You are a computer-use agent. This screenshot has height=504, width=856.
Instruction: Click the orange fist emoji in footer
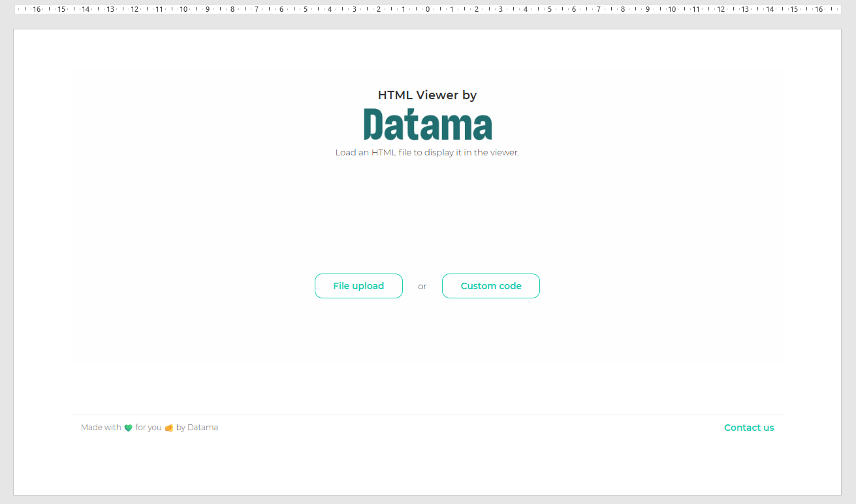click(169, 428)
